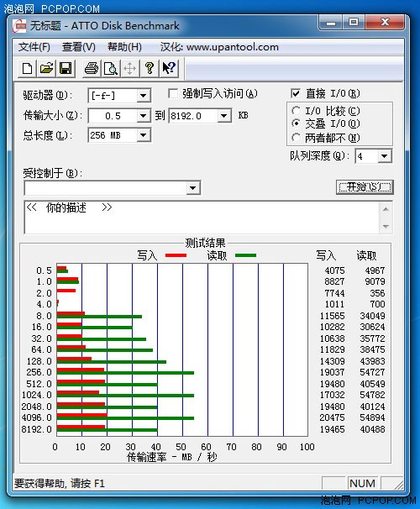
Task: Click the write value 4075
Action: point(334,270)
